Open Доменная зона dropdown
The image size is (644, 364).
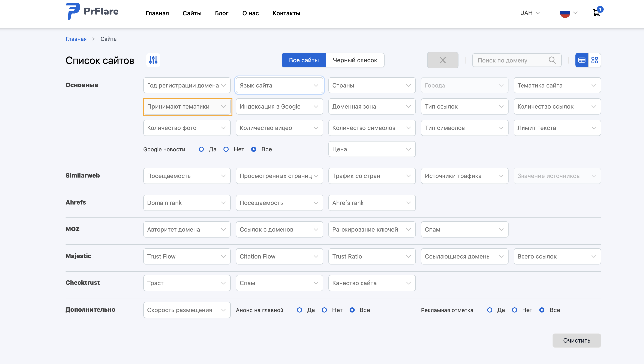[372, 106]
